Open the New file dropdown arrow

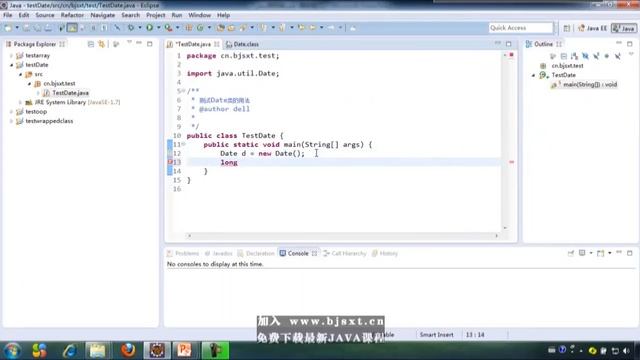(17, 28)
